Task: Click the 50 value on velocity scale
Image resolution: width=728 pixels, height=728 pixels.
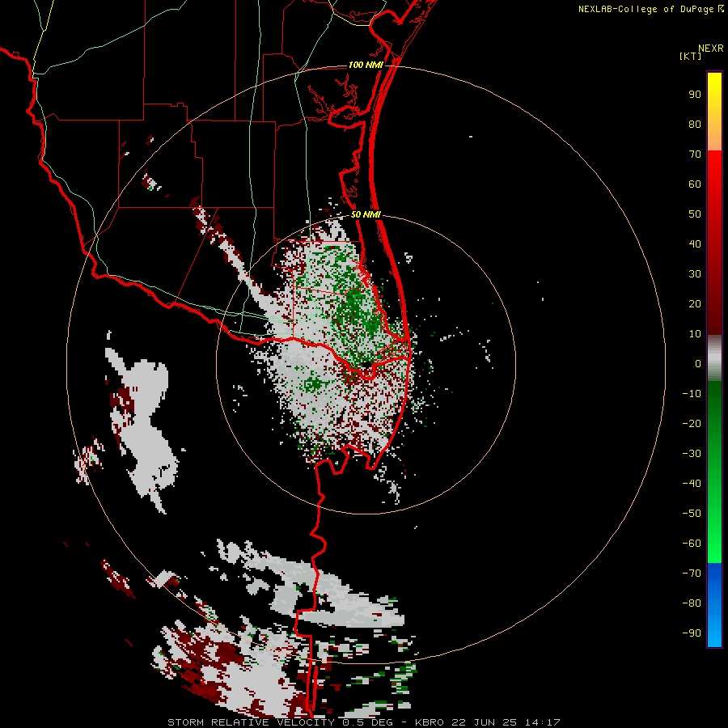Action: tap(695, 214)
